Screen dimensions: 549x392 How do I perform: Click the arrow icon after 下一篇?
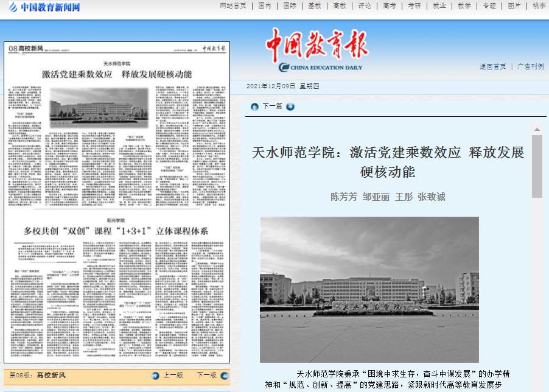(290, 107)
